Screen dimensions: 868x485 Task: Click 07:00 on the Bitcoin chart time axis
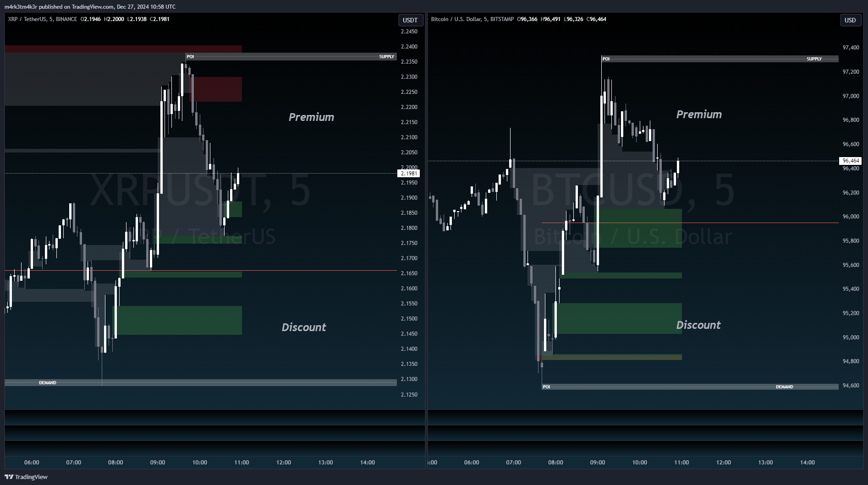click(x=513, y=463)
